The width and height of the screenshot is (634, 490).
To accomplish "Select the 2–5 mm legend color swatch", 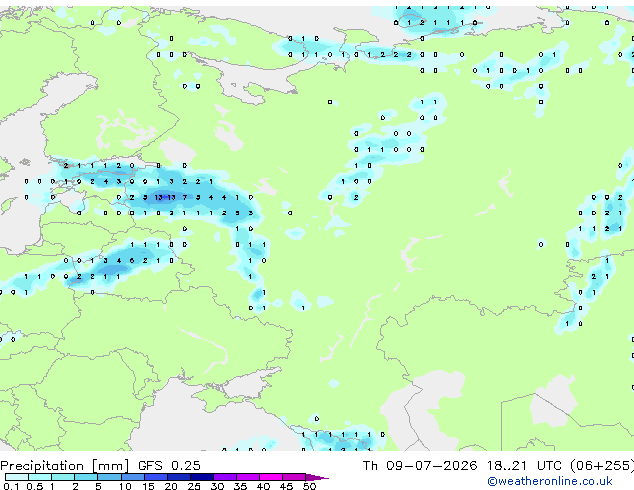I will point(86,477).
